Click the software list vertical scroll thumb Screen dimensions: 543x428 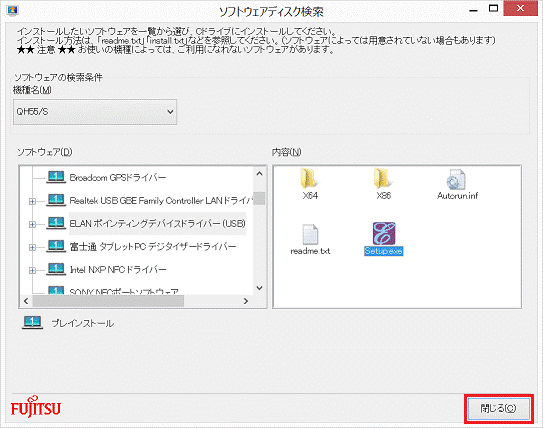click(x=259, y=198)
